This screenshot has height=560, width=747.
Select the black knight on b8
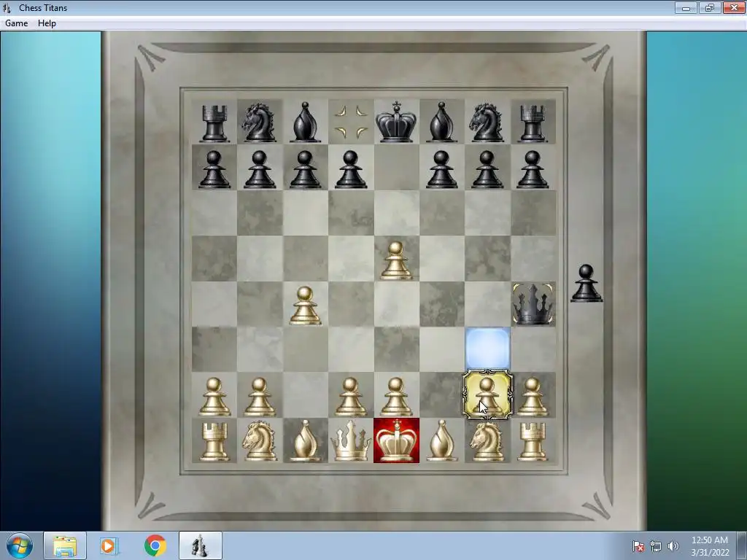click(x=259, y=122)
